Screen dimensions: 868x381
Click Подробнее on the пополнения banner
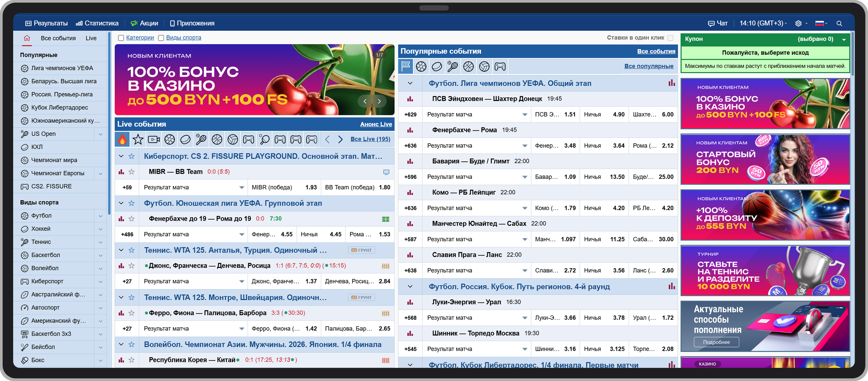click(x=716, y=342)
